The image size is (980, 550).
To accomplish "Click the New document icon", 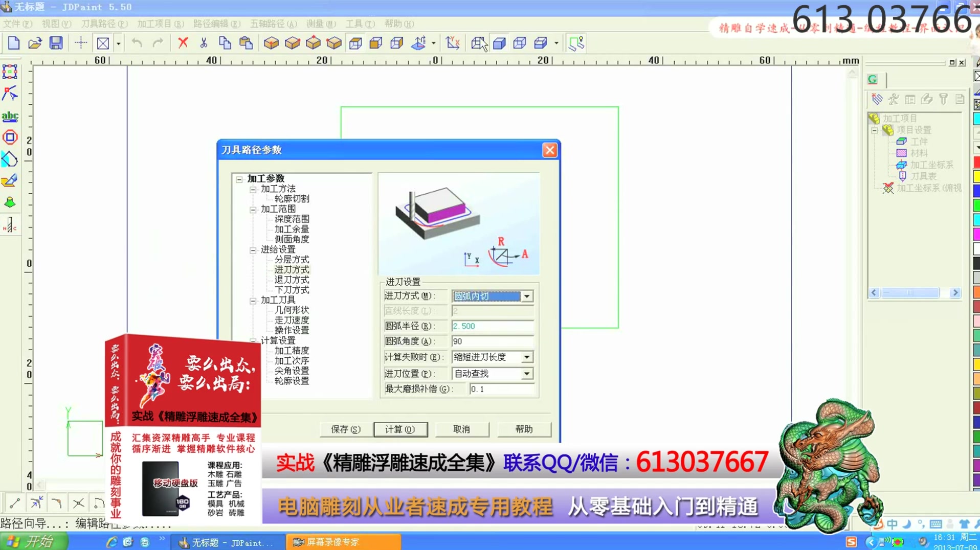I will [x=13, y=43].
